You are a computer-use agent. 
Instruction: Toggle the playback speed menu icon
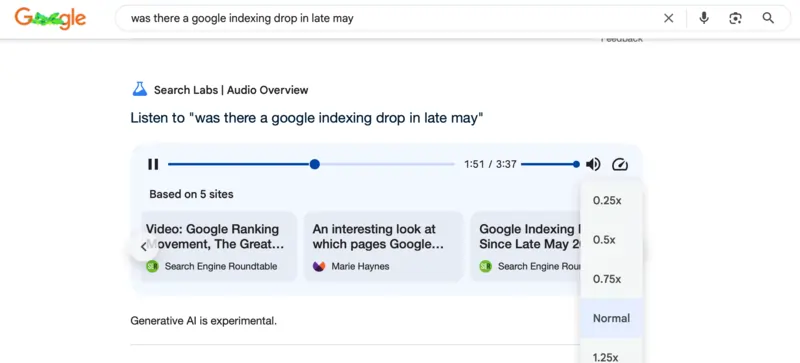point(620,164)
